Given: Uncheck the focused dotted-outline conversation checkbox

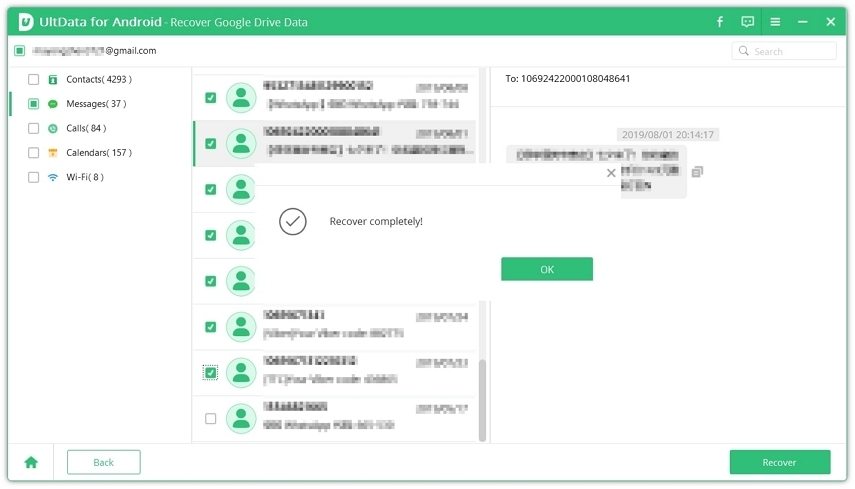Looking at the screenshot, I should pyautogui.click(x=210, y=373).
